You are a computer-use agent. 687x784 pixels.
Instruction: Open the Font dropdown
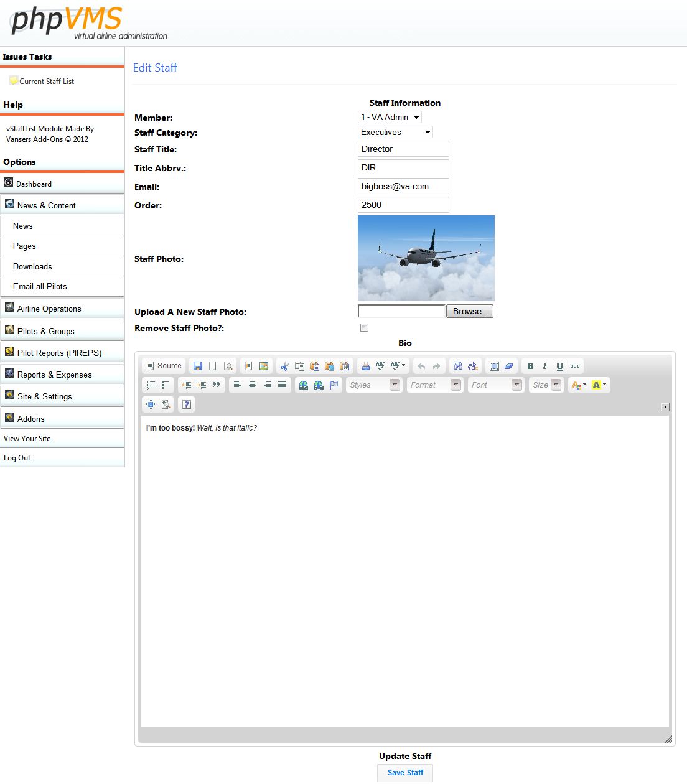495,385
